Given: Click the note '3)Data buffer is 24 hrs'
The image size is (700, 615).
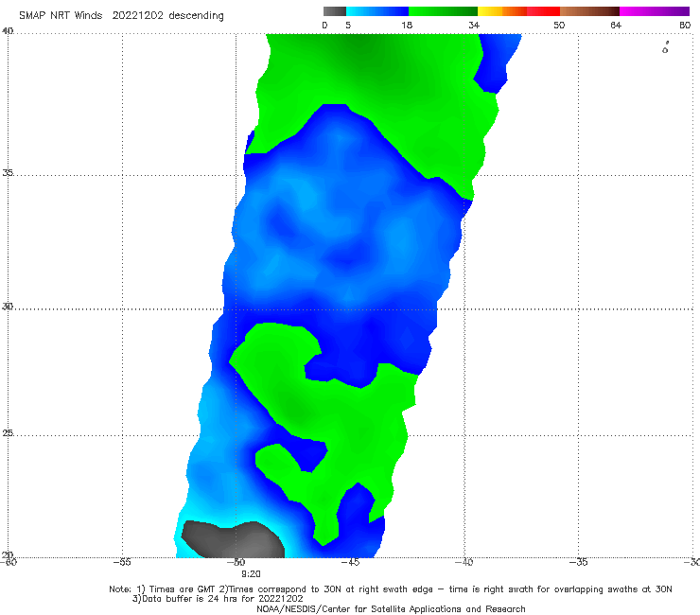Looking at the screenshot, I should (x=218, y=599).
